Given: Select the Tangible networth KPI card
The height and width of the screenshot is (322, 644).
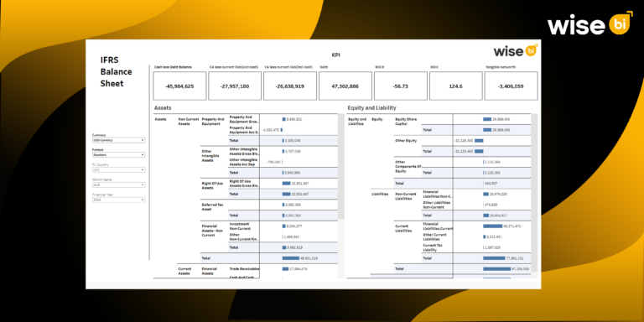Looking at the screenshot, I should tap(511, 86).
